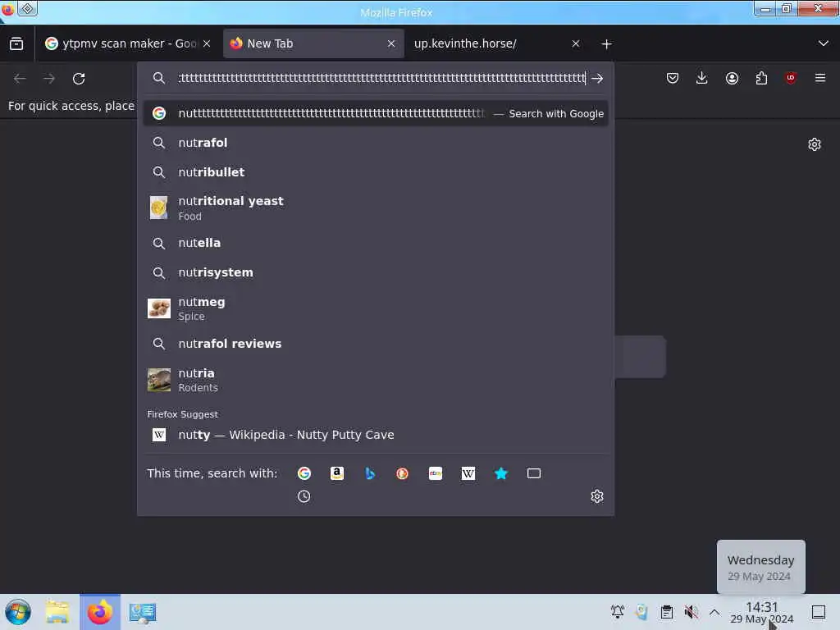Close the New Tab tab
The image size is (840, 630).
(x=391, y=43)
